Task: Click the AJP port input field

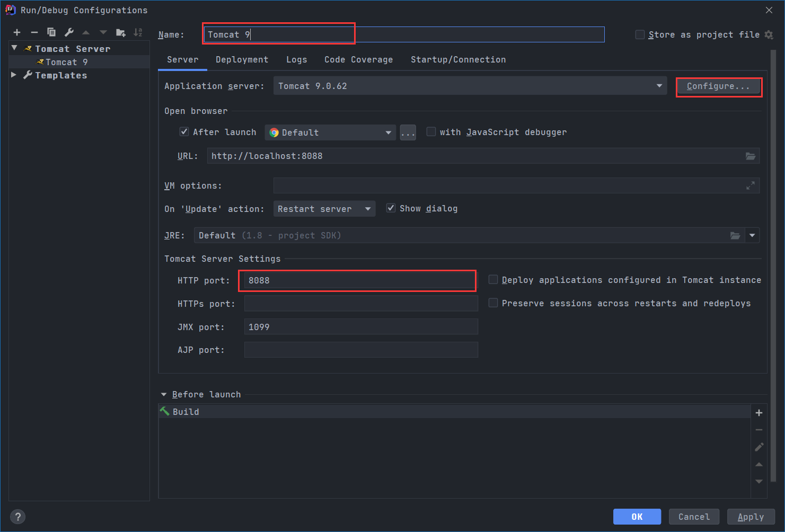Action: [361, 350]
